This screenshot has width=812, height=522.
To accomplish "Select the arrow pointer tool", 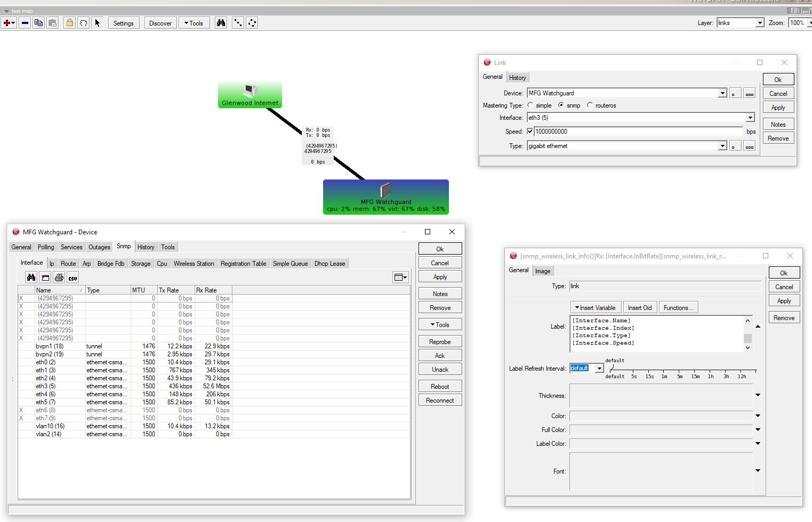I will [97, 23].
